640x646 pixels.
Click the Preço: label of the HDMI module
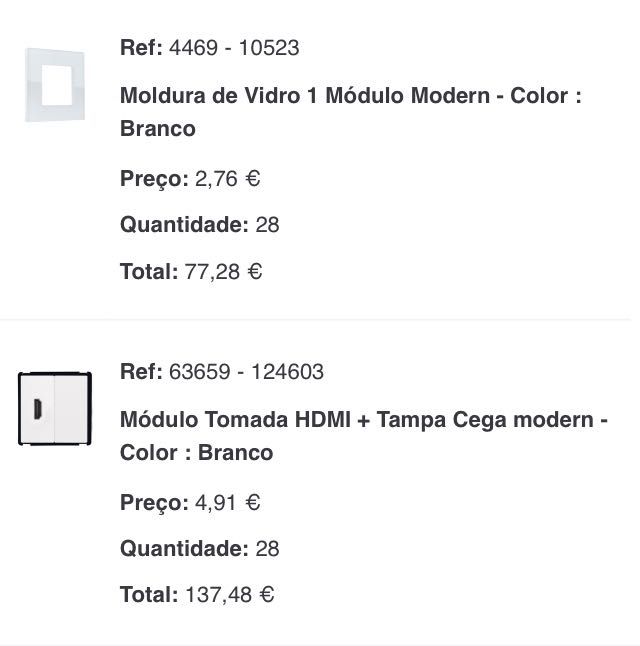pos(154,503)
